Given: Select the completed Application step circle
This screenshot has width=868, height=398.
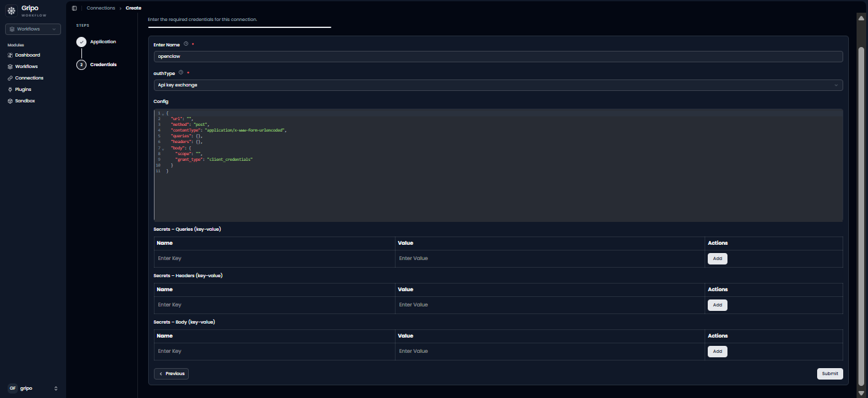Looking at the screenshot, I should click(81, 42).
